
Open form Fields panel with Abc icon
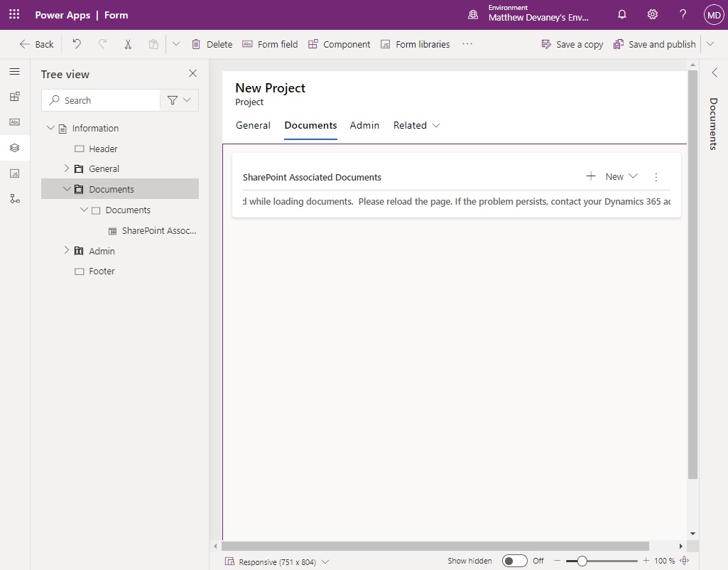click(x=14, y=122)
